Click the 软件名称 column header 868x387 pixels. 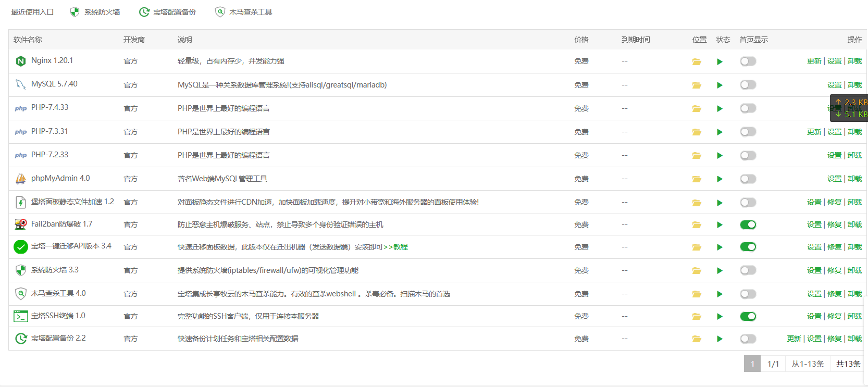coord(28,40)
